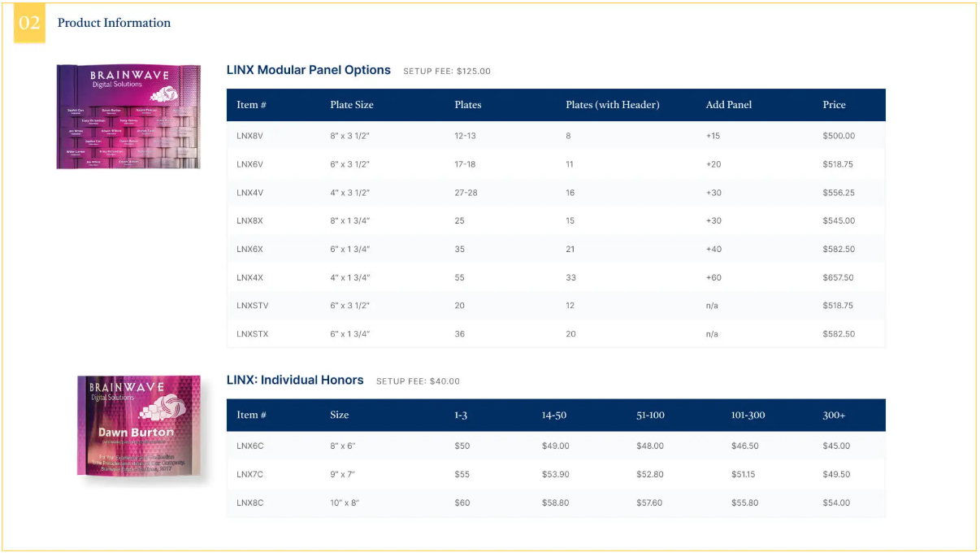Image resolution: width=980 pixels, height=557 pixels.
Task: Click the yellow 02 section number badge
Action: 29,24
